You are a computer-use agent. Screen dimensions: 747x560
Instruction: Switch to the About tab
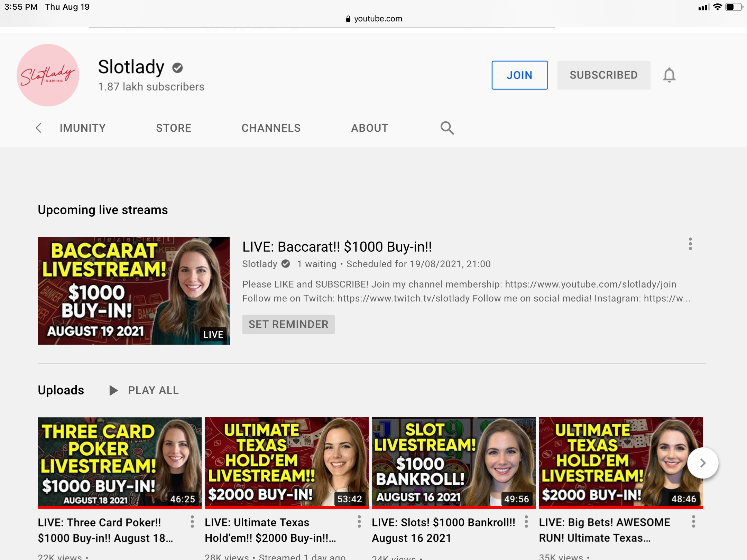pyautogui.click(x=370, y=128)
